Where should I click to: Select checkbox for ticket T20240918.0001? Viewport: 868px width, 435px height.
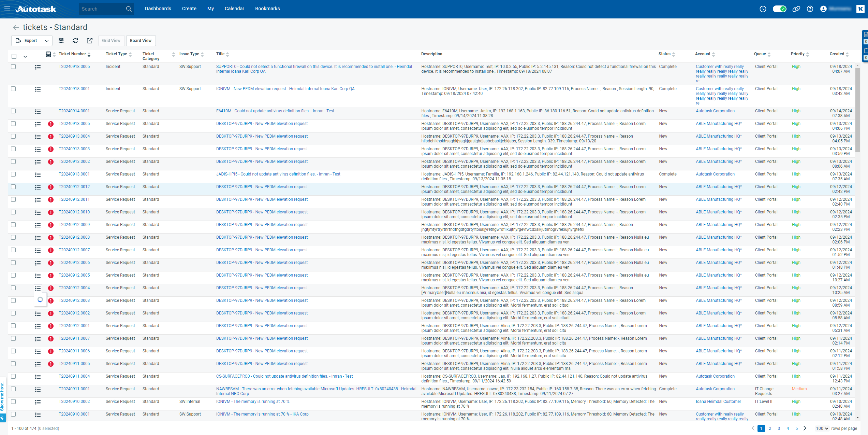[x=13, y=89]
